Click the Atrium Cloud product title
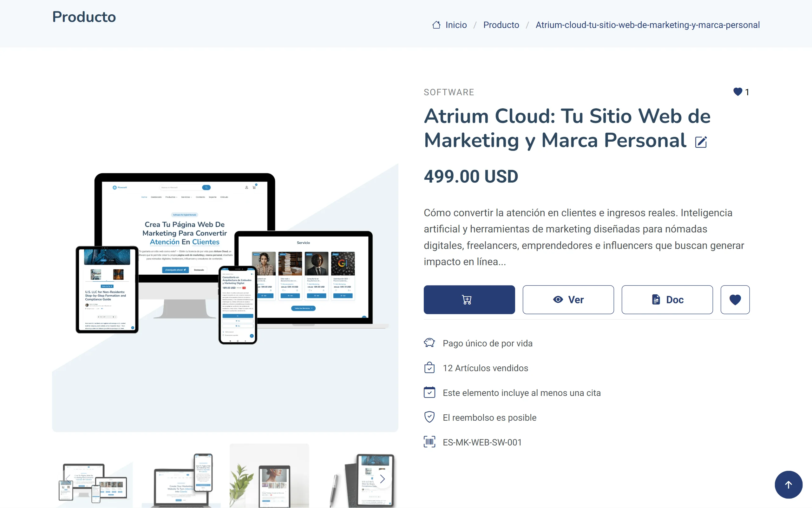Viewport: 812px width, 508px height. click(x=567, y=128)
